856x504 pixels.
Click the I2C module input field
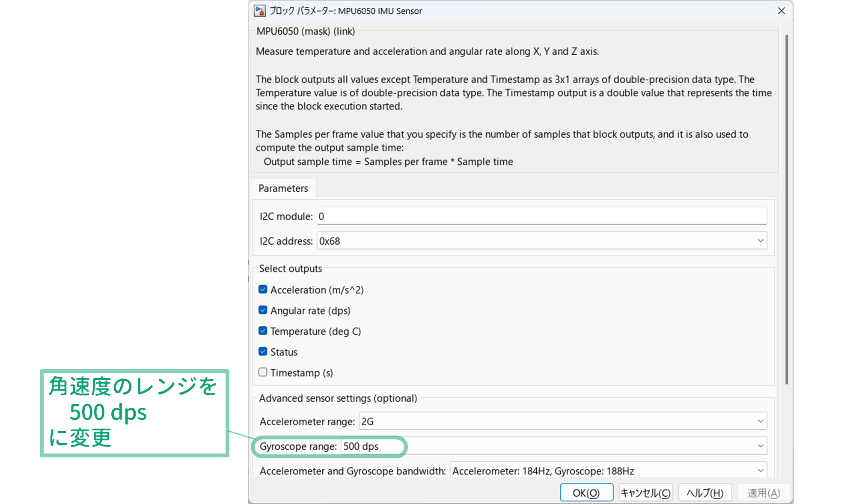pyautogui.click(x=541, y=216)
